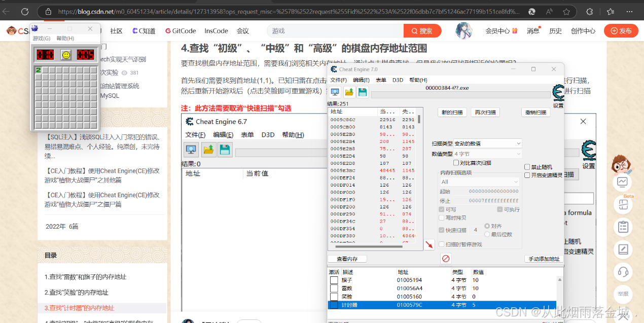Click save floppy icon in Cheat Engine 7.0
Viewport: 644px width, 323px height.
point(363,92)
